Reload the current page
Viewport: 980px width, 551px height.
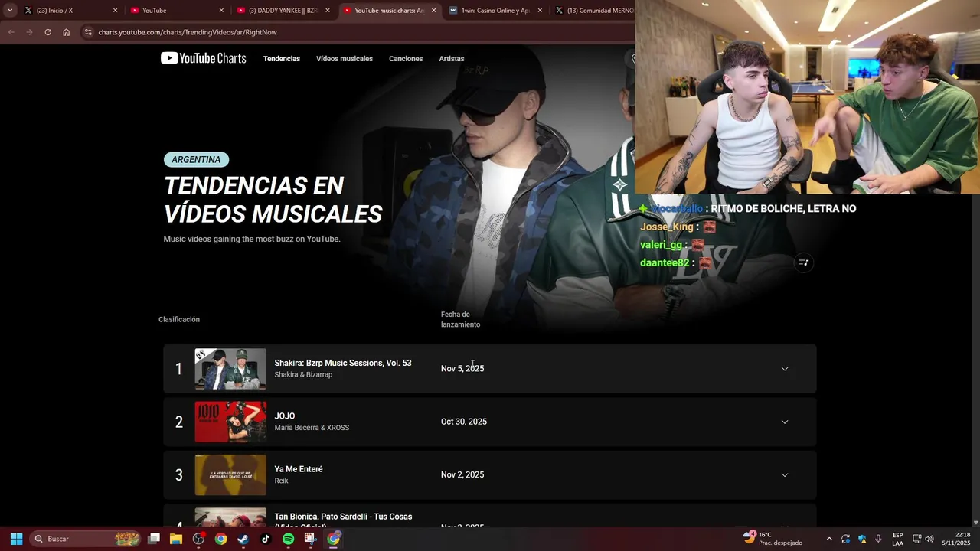click(47, 32)
